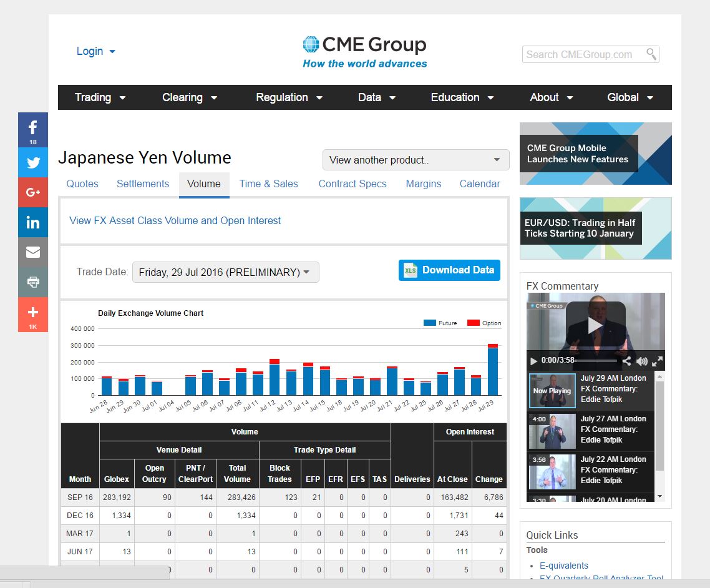
Task: Expand the Education menu
Action: click(x=462, y=97)
